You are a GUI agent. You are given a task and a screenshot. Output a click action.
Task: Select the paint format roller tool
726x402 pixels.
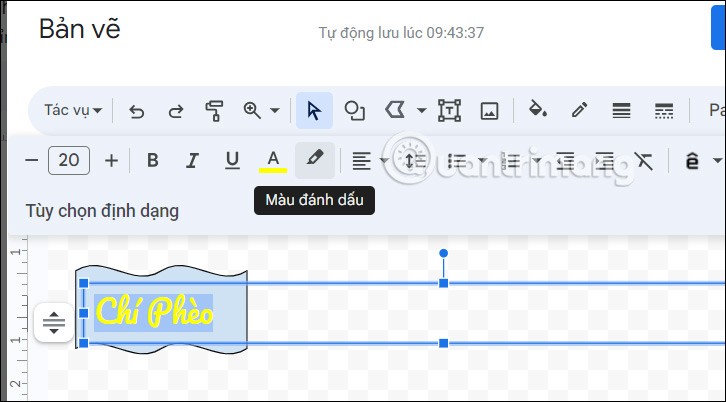pos(213,110)
